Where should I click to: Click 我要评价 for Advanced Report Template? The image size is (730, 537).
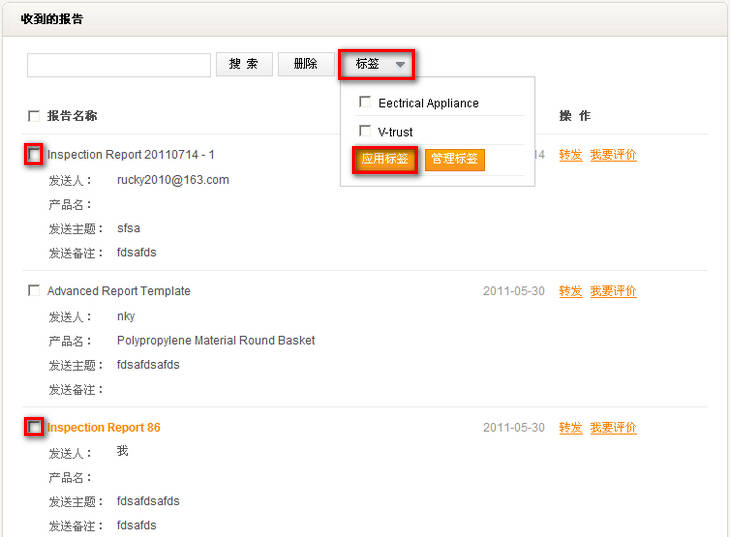click(x=613, y=291)
